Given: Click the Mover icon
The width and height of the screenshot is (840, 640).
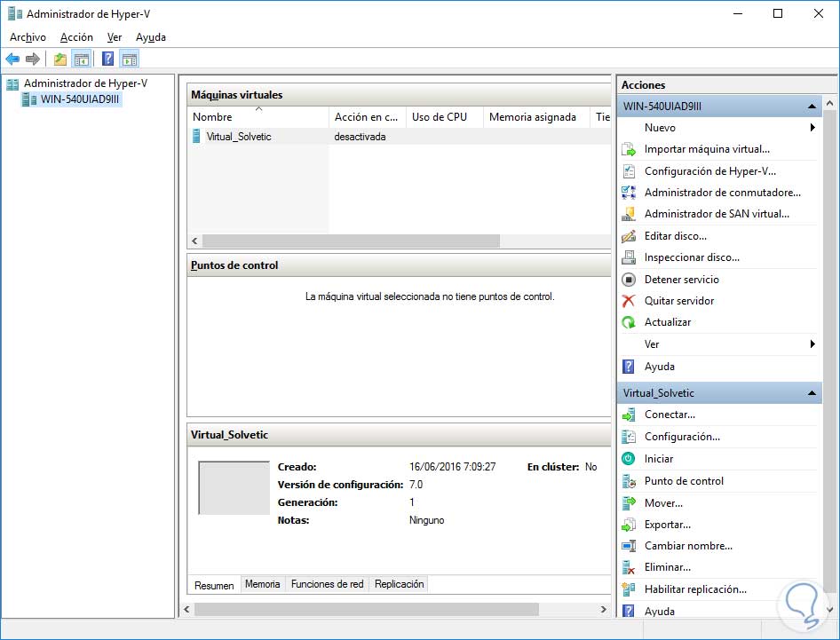Looking at the screenshot, I should coord(629,503).
